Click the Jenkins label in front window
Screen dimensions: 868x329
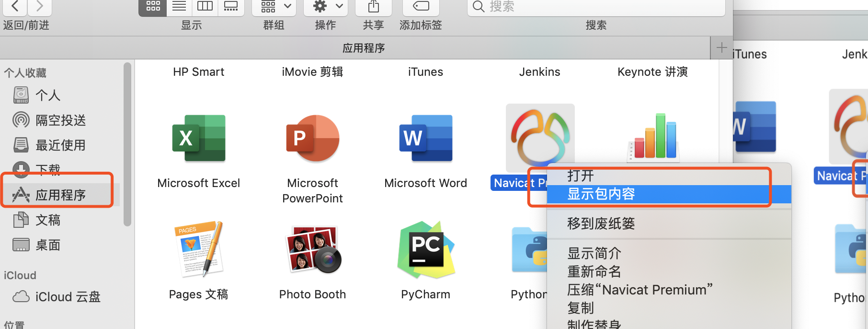pyautogui.click(x=540, y=72)
